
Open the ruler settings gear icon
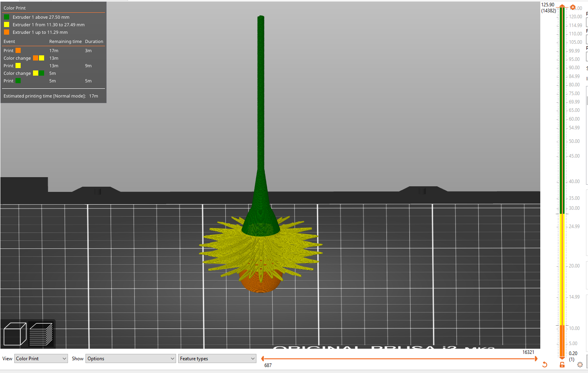click(580, 365)
